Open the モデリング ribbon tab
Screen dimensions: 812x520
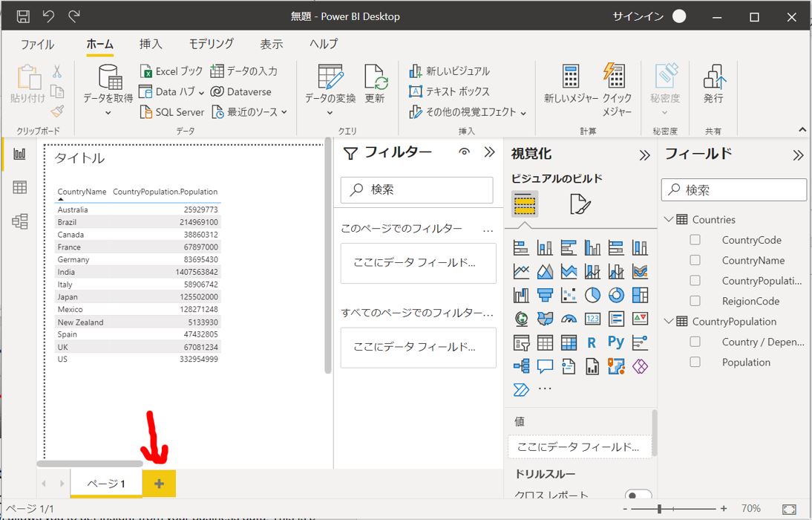(x=212, y=44)
